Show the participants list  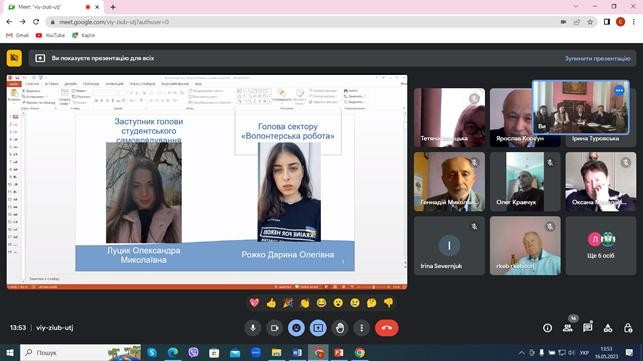coord(568,328)
